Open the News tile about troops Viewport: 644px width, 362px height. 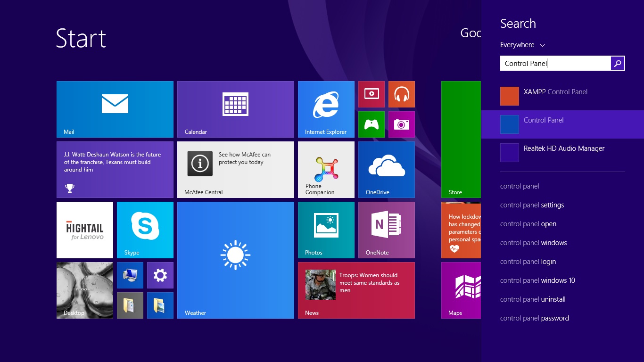pyautogui.click(x=356, y=290)
